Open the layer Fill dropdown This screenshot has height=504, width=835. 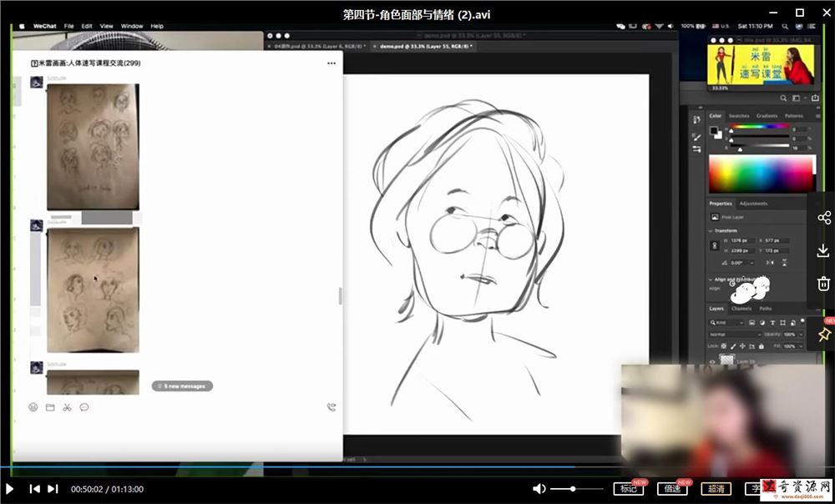pos(801,346)
